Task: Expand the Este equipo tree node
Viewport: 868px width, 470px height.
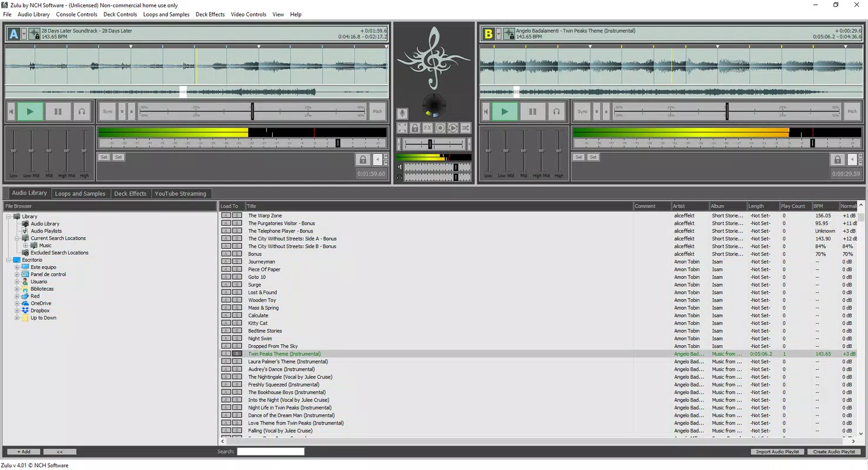Action: pyautogui.click(x=17, y=267)
